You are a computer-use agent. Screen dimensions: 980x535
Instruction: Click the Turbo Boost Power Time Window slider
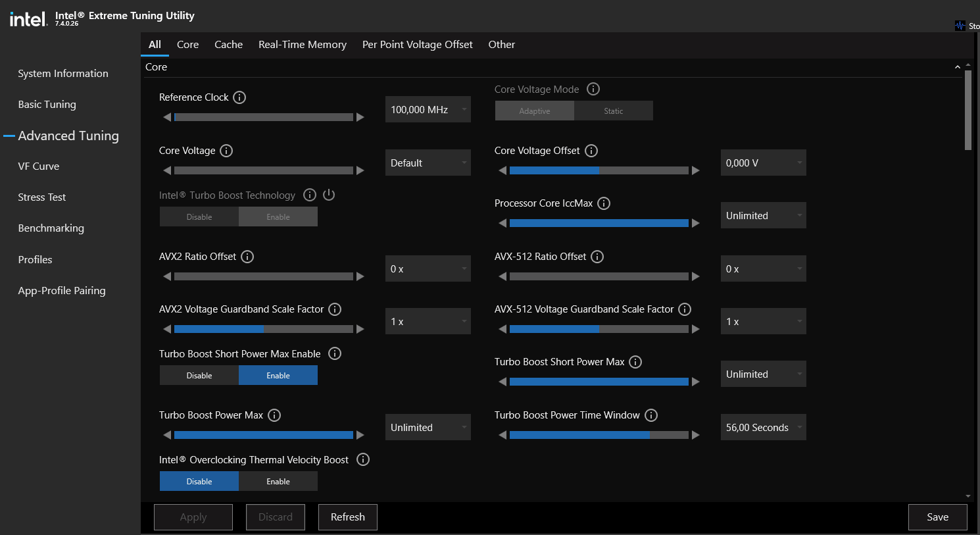599,435
